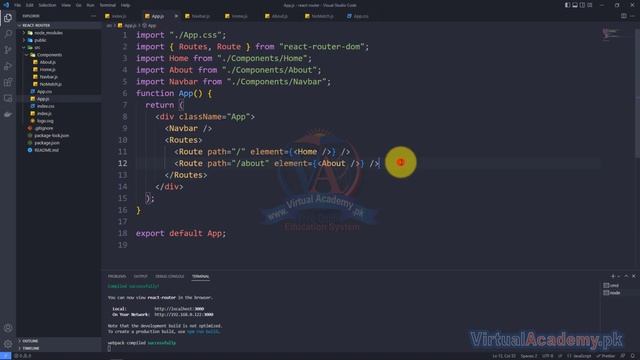
Task: Open the Help menu
Action: click(125, 5)
